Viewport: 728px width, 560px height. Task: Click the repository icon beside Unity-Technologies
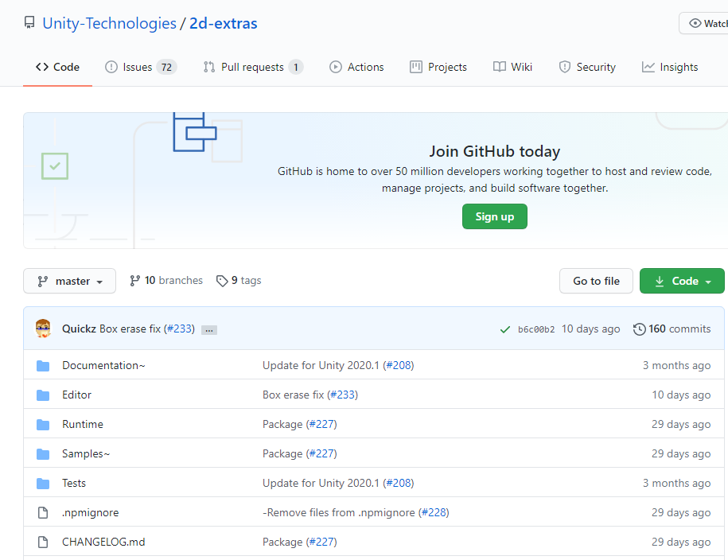(29, 23)
